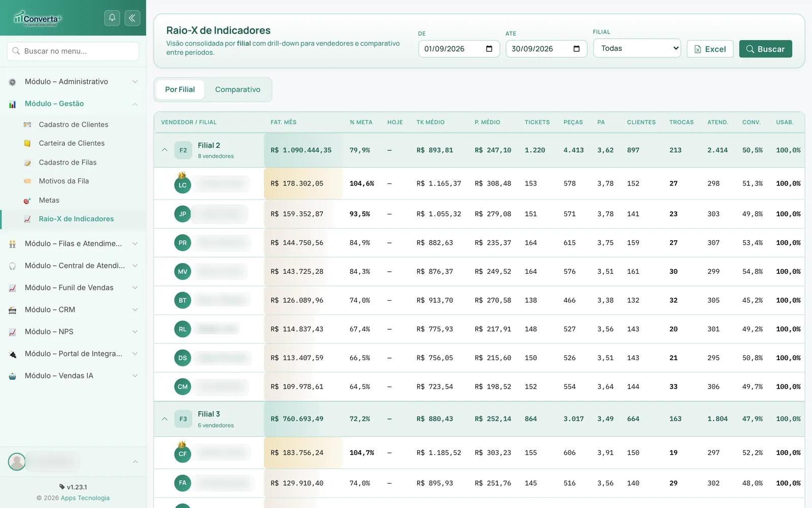Screen dimensions: 812x508
Task: Click the Buscar no menu search field
Action: 73,51
